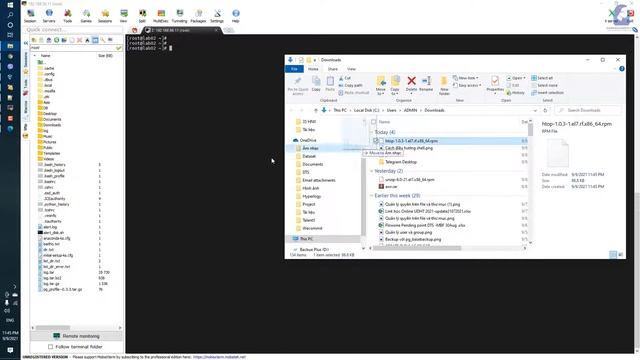Viewport: 640px width, 360px height.
Task: Open MobaXterm Settings icon
Action: [x=217, y=16]
